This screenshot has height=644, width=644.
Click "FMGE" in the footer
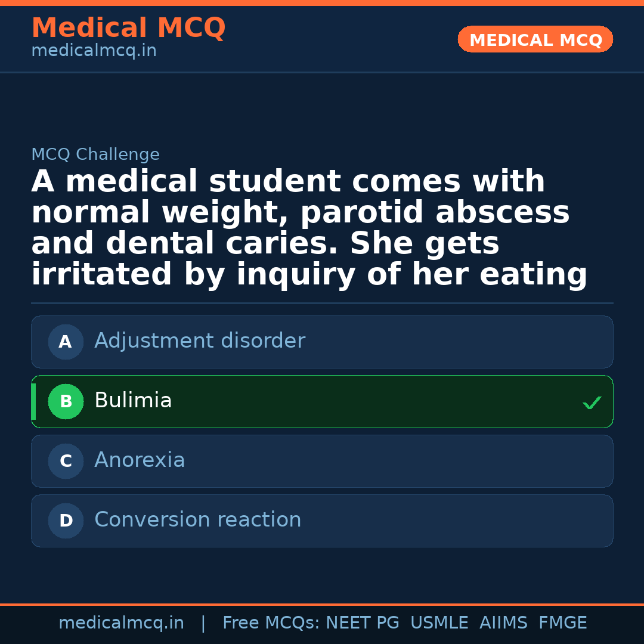(x=563, y=623)
